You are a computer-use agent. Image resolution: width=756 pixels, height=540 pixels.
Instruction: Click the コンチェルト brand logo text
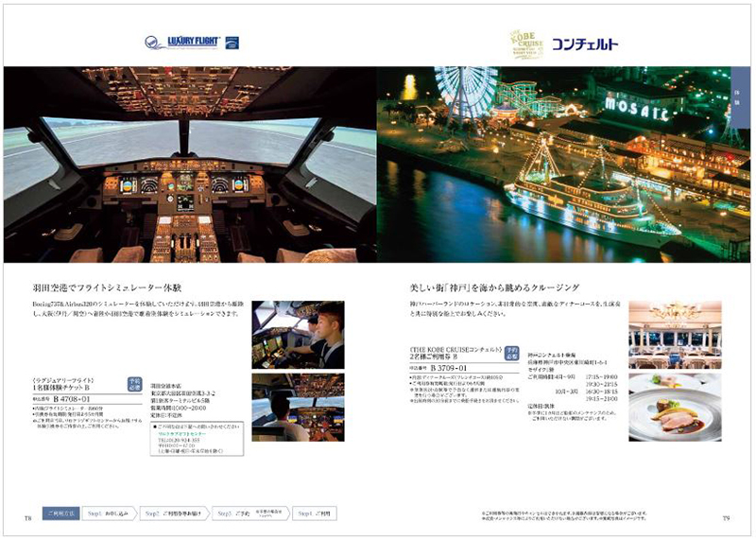585,44
